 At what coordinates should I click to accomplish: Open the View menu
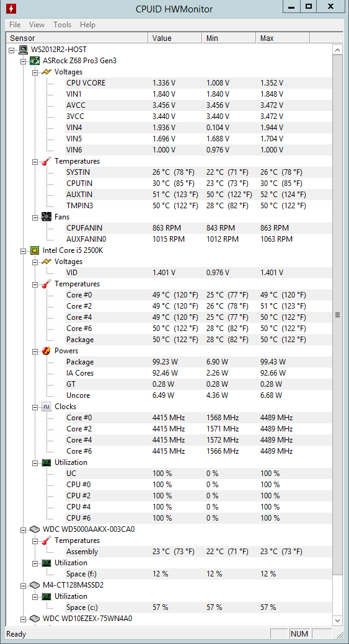click(37, 25)
